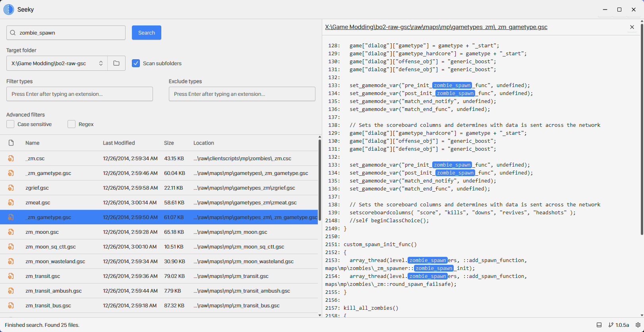The height and width of the screenshot is (332, 644).
Task: Open the _zm_gametype.gsc file path link
Action: pyautogui.click(x=436, y=27)
